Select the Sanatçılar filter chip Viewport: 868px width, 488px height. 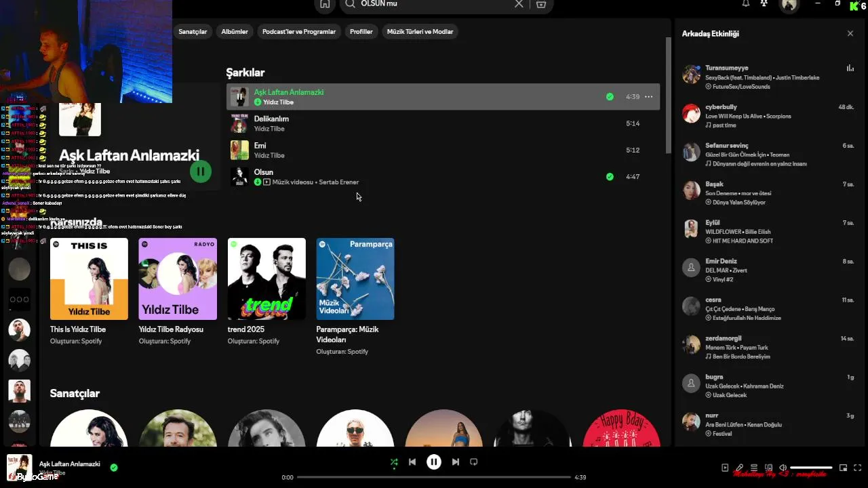pyautogui.click(x=193, y=32)
